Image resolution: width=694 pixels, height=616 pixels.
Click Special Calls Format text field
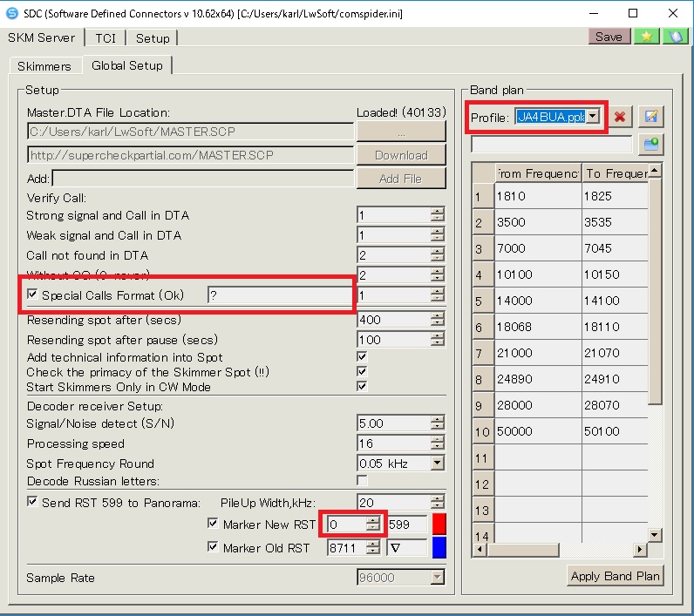(x=280, y=295)
